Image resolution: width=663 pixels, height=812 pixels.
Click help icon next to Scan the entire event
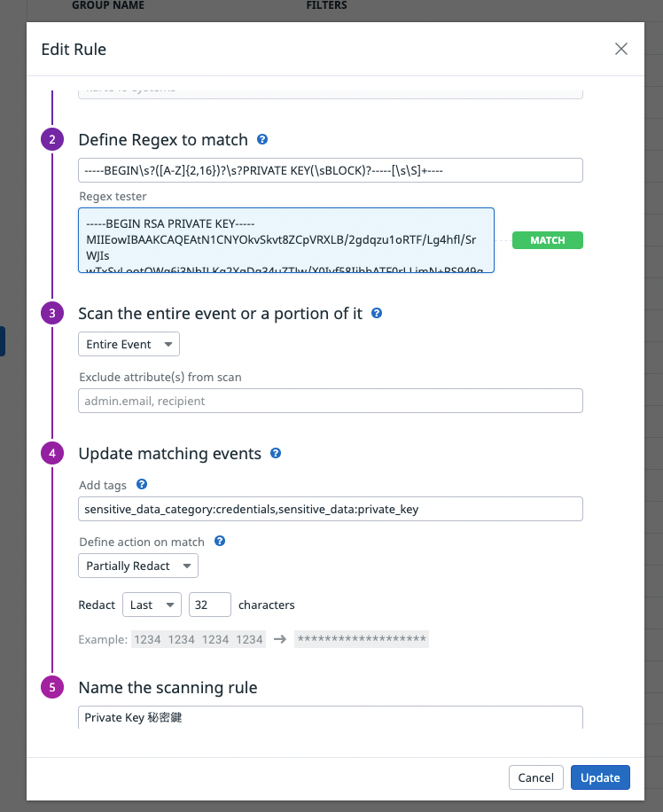[x=377, y=314]
